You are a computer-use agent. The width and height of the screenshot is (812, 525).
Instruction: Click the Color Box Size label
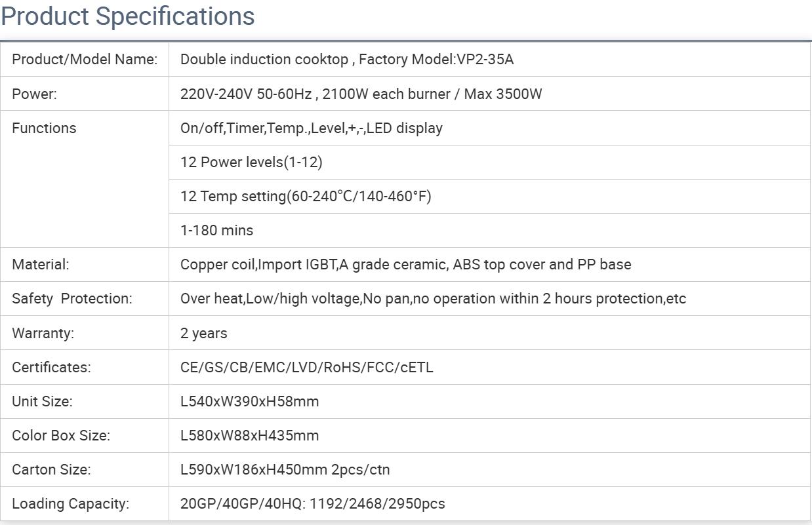pyautogui.click(x=61, y=435)
